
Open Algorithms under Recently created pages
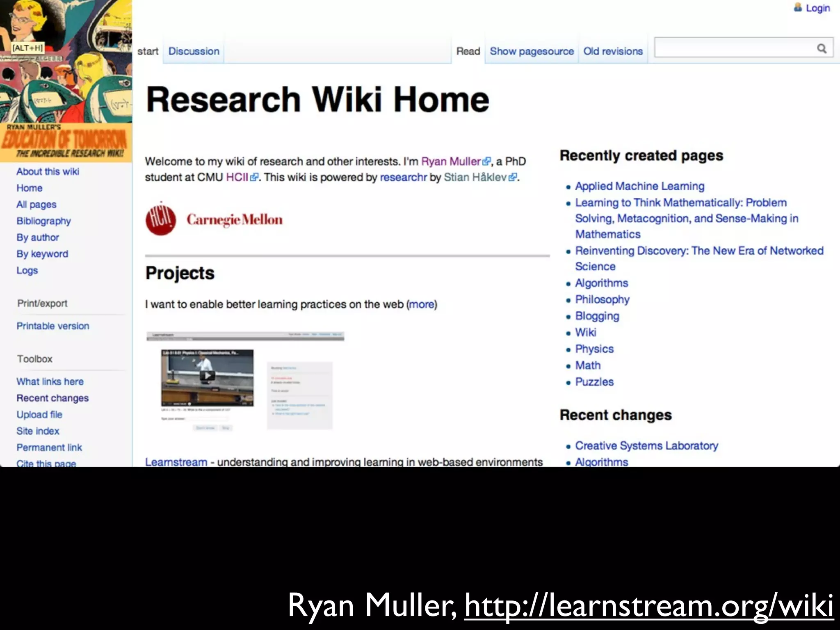[x=601, y=283]
